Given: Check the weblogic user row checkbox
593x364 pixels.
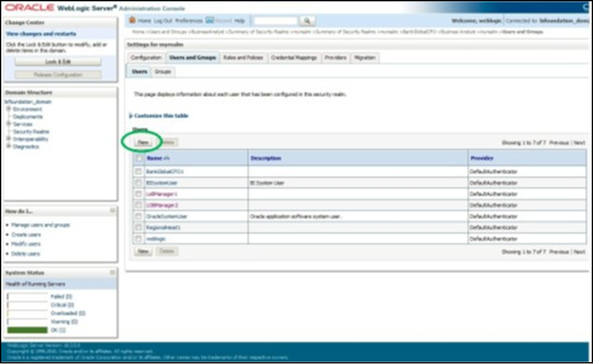Looking at the screenshot, I should pos(138,239).
